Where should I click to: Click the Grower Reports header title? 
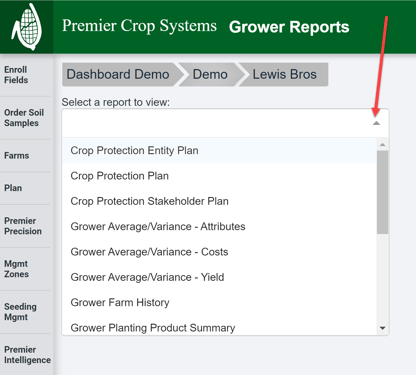pos(289,27)
